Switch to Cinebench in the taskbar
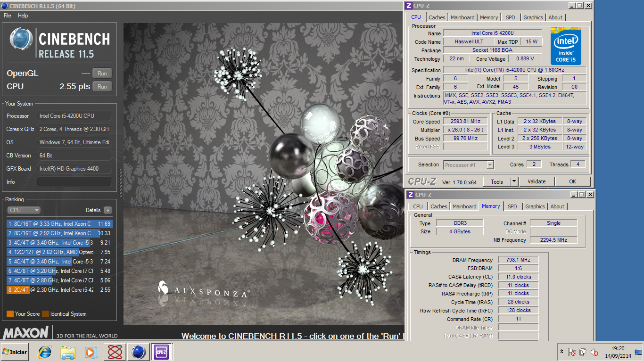Image resolution: width=644 pixels, height=362 pixels. pos(139,352)
